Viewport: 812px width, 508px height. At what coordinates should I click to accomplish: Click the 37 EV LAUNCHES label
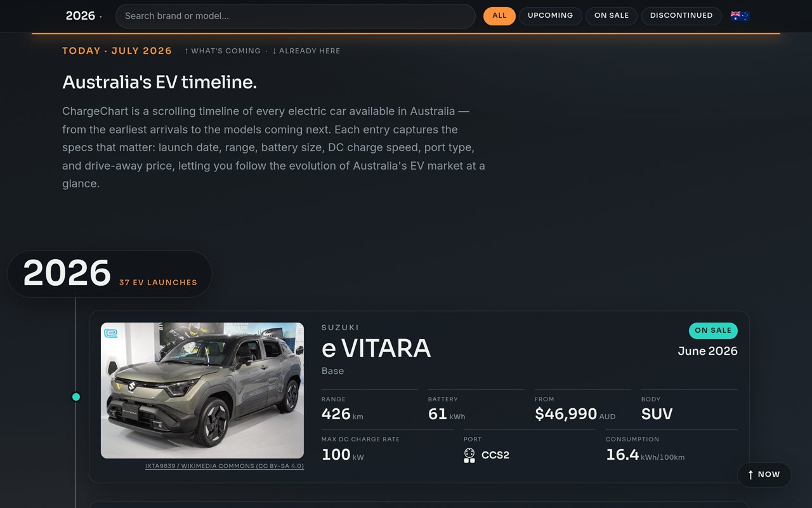(158, 283)
